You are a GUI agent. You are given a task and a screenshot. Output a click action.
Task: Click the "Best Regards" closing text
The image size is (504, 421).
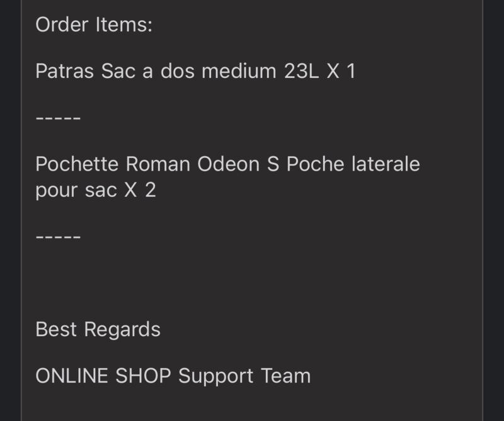tap(98, 330)
